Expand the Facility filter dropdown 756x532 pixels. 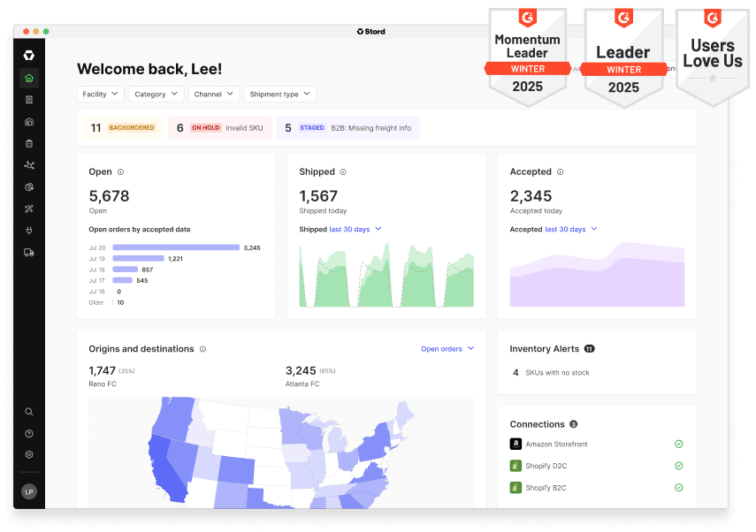coord(101,94)
